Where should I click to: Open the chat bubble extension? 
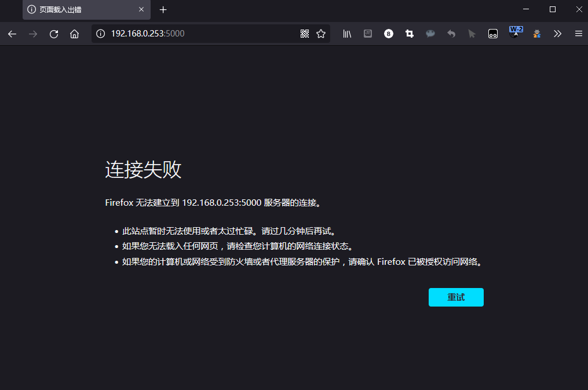(430, 34)
